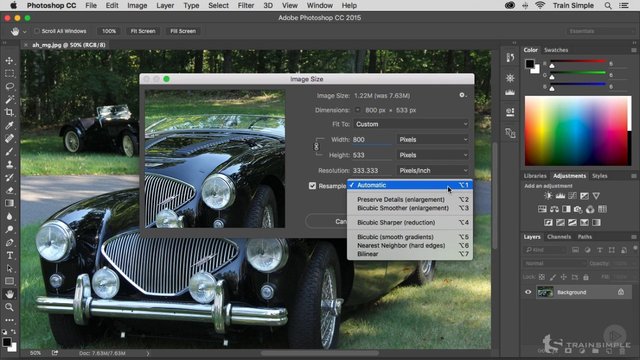Select the Hand tool in toolbar
Viewport: 640px width, 360px height.
(x=9, y=294)
